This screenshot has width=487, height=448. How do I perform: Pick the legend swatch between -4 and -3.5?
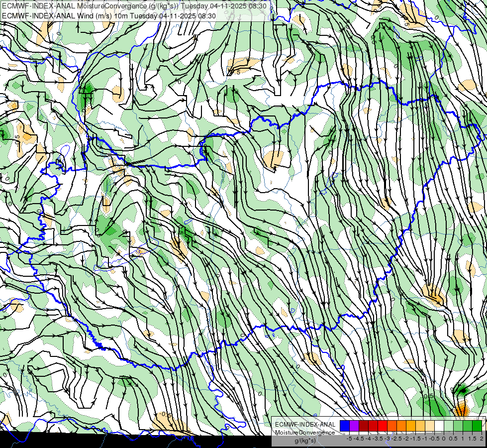[373, 426]
